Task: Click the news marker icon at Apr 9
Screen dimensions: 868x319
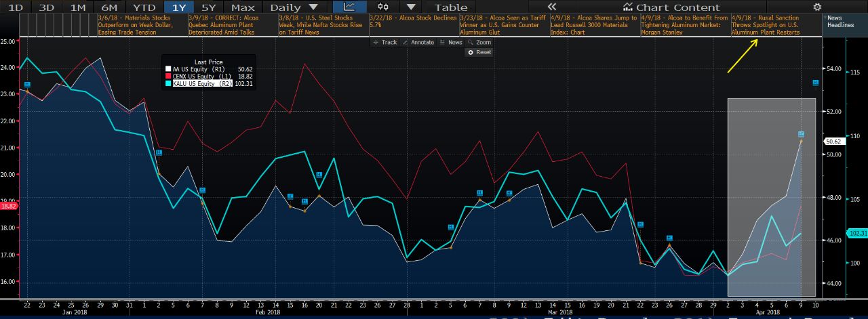Action: tap(801, 134)
